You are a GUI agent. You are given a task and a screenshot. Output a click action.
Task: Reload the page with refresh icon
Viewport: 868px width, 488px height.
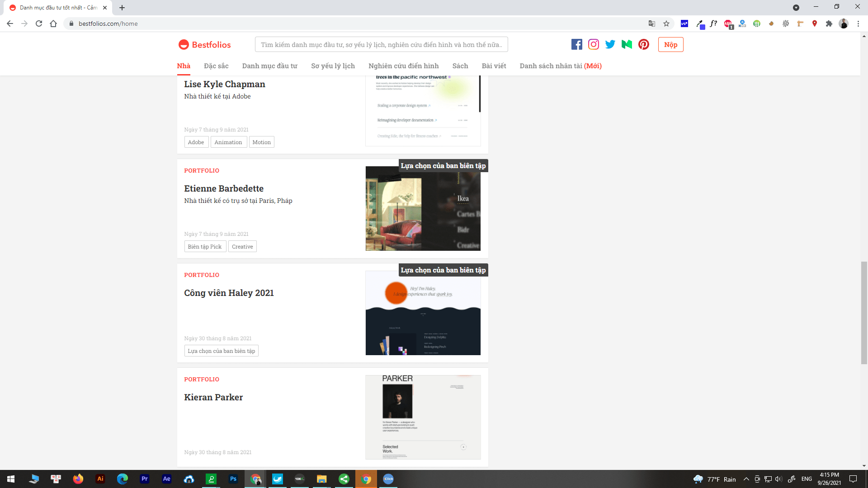tap(39, 23)
